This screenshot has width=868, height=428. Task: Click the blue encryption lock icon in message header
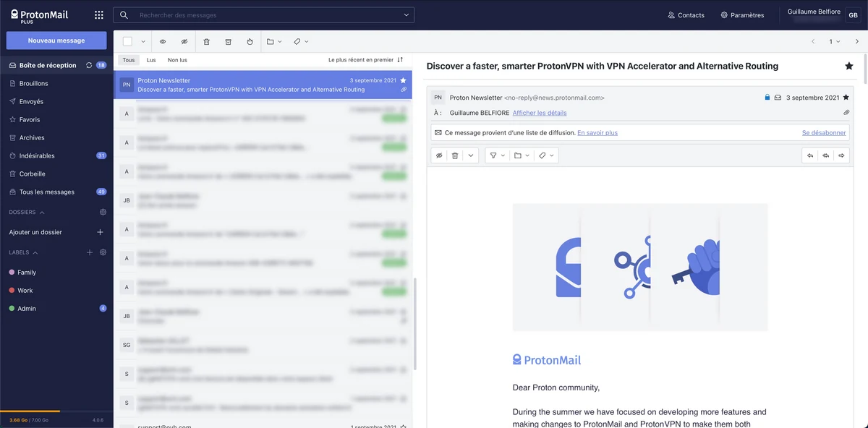[767, 98]
